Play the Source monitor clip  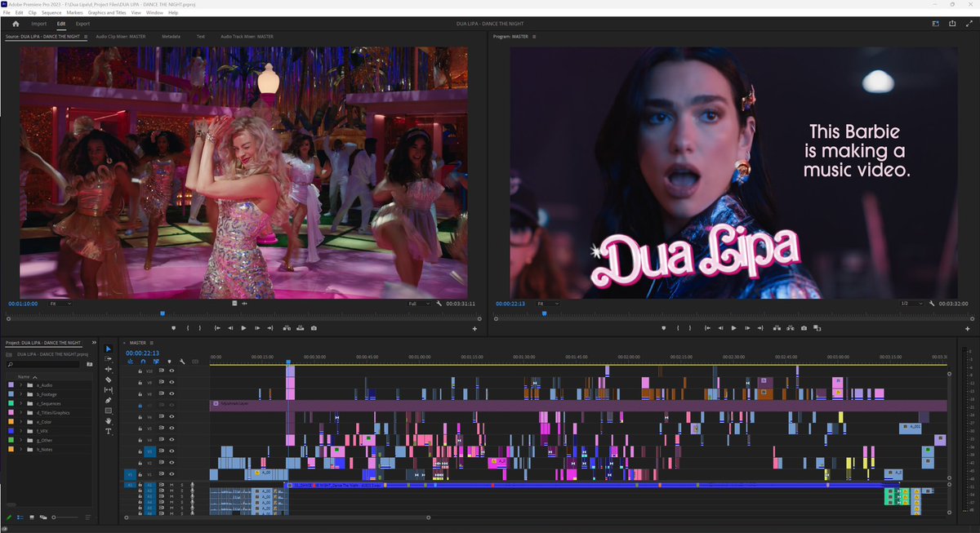[243, 328]
